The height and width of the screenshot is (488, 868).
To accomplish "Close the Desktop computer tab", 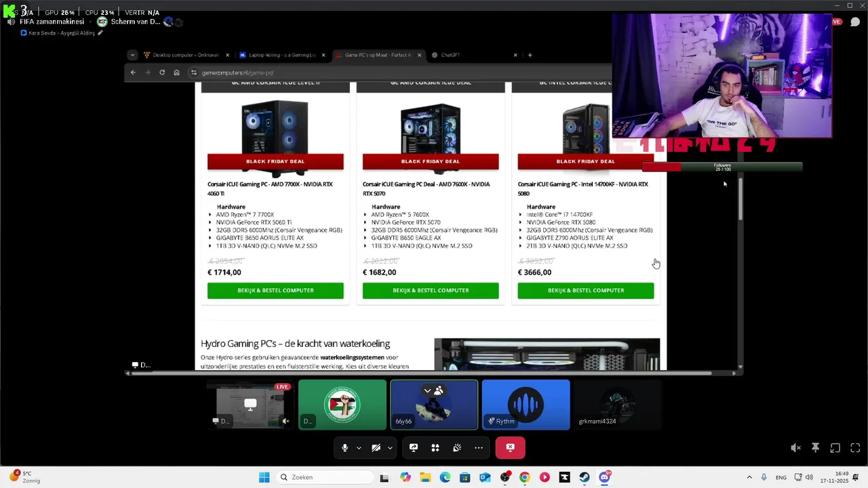I will tap(227, 55).
